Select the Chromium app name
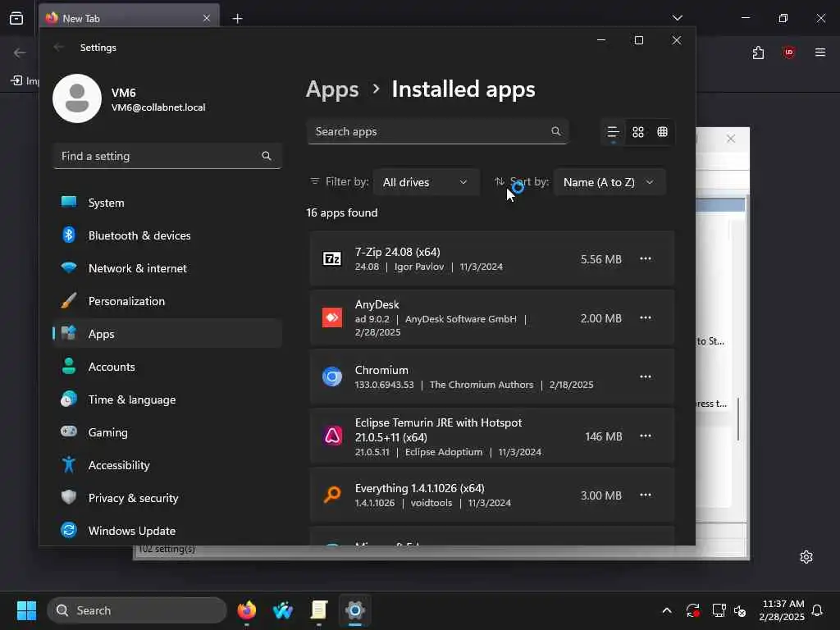This screenshot has width=840, height=630. click(381, 370)
